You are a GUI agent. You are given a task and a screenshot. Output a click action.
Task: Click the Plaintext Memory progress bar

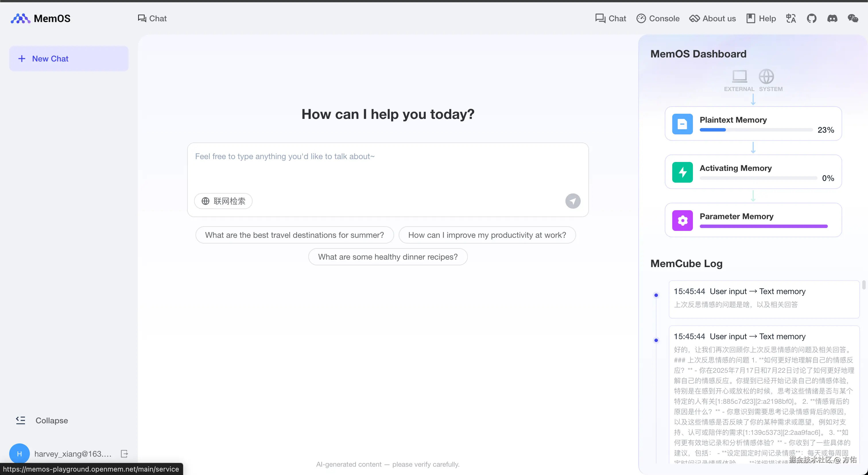(756, 130)
